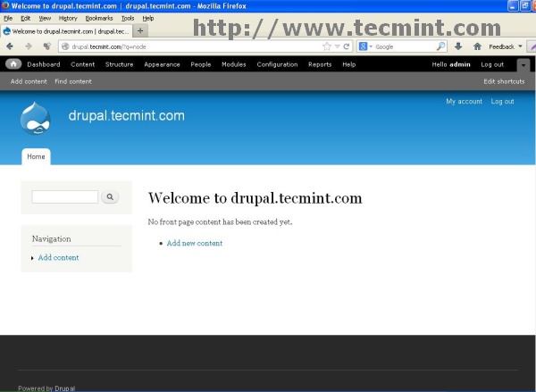Image resolution: width=536 pixels, height=392 pixels.
Task: Open the downloads arrow icon
Action: (458, 46)
